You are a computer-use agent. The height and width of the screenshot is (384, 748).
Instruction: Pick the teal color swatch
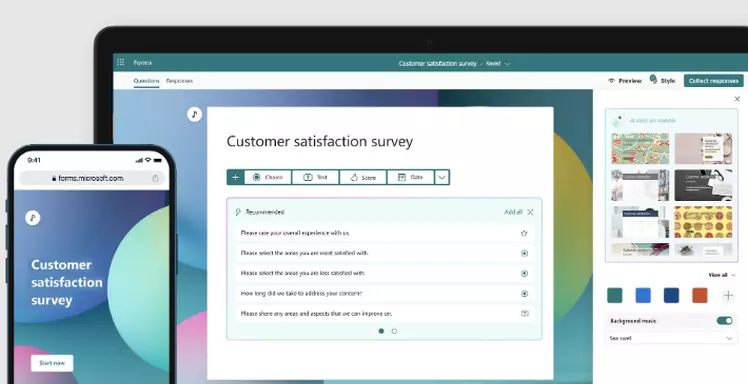pos(614,295)
